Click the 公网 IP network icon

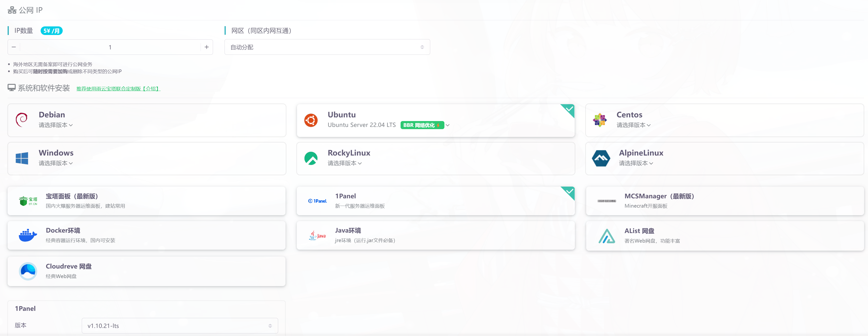12,10
